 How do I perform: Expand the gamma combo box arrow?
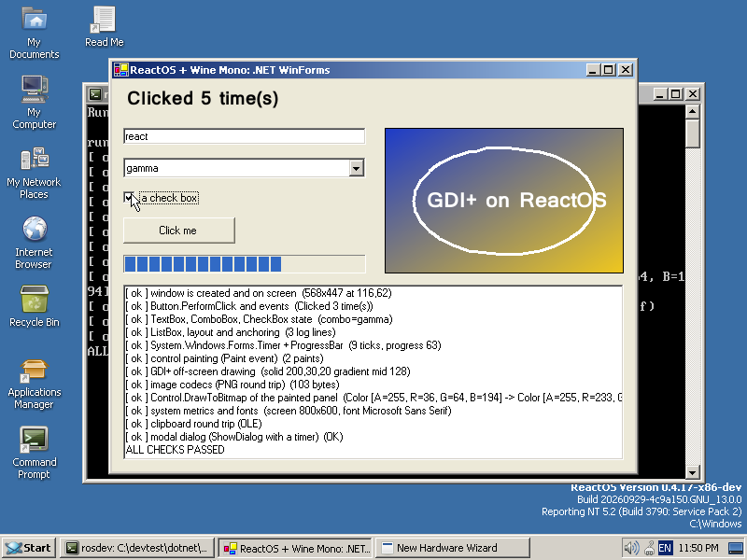tap(356, 168)
